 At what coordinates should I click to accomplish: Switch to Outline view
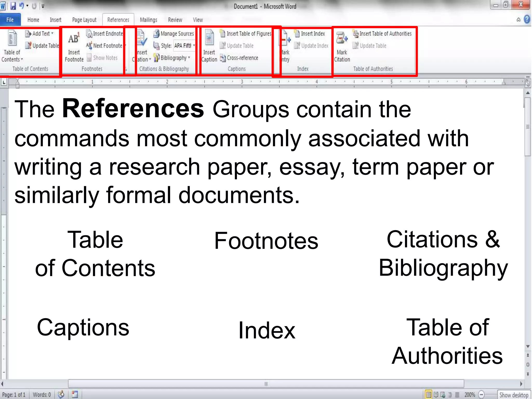pos(450,395)
